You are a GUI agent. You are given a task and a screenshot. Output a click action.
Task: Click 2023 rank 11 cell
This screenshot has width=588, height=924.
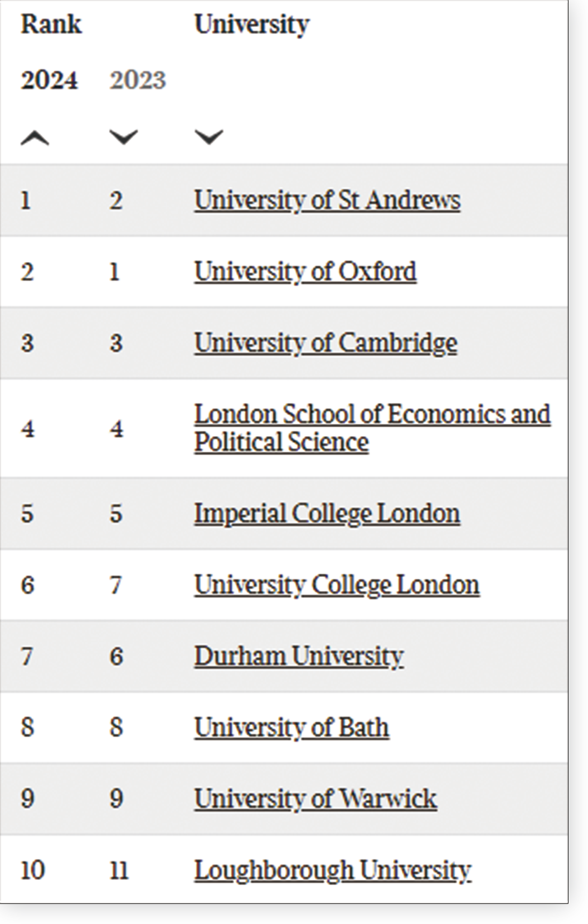(x=119, y=870)
